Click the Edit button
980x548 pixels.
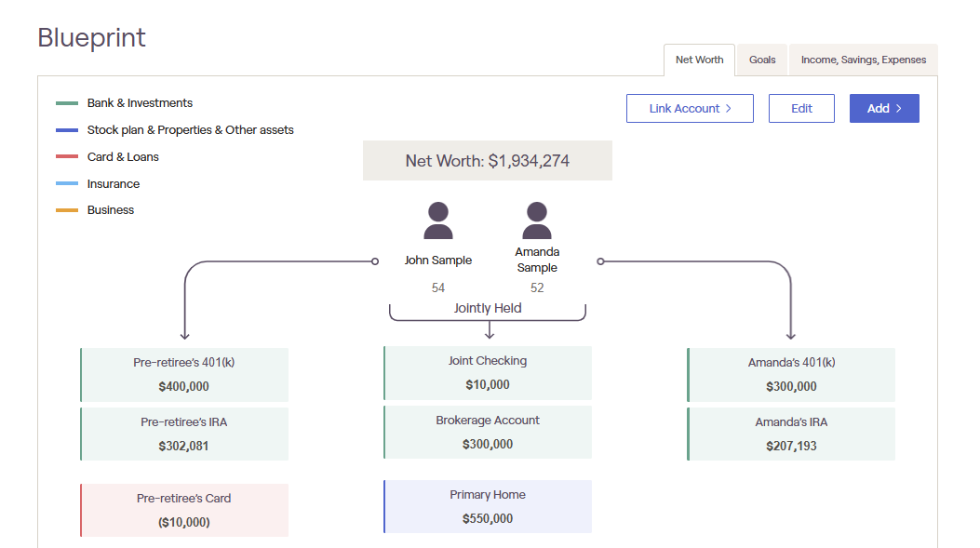(x=801, y=108)
